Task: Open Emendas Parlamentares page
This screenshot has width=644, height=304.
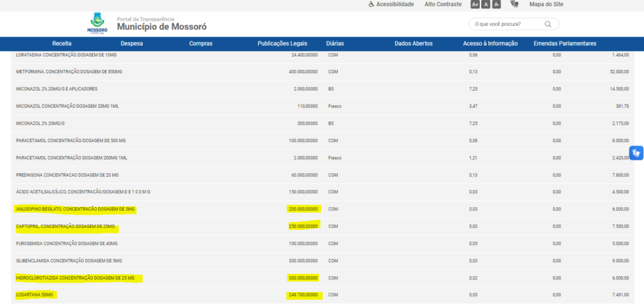Action: point(565,43)
